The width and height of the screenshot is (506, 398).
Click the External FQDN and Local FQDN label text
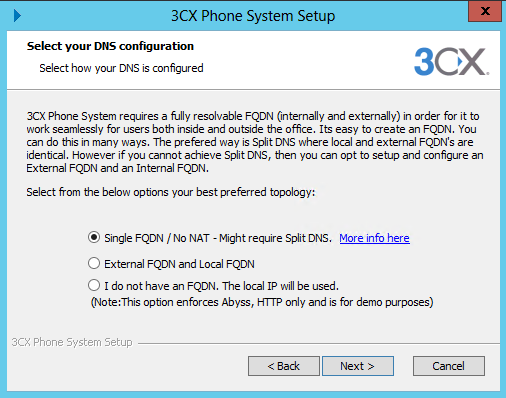(x=179, y=264)
